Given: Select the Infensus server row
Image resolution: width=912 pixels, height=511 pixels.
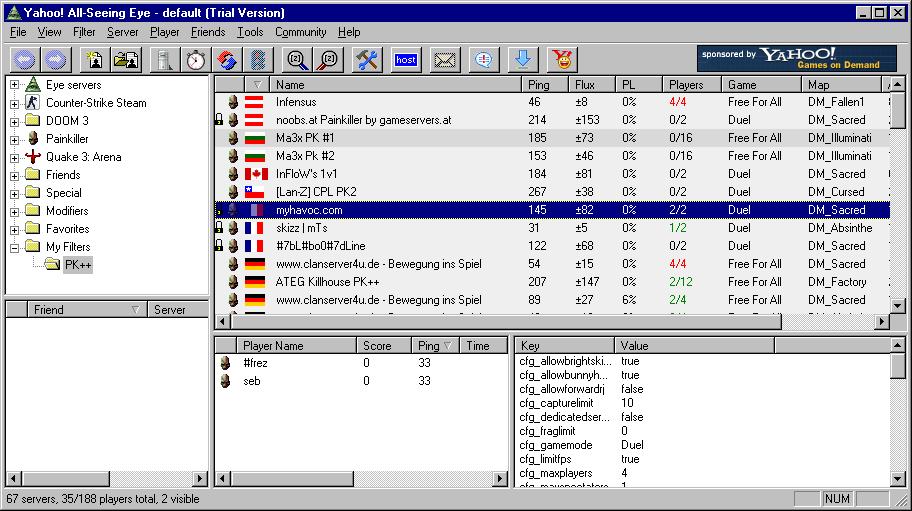Looking at the screenshot, I should click(553, 102).
